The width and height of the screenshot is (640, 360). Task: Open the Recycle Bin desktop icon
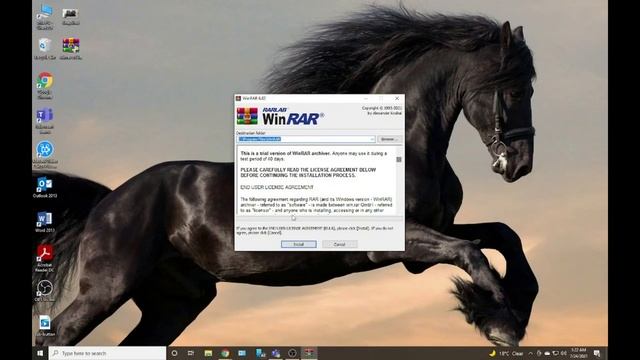click(44, 48)
